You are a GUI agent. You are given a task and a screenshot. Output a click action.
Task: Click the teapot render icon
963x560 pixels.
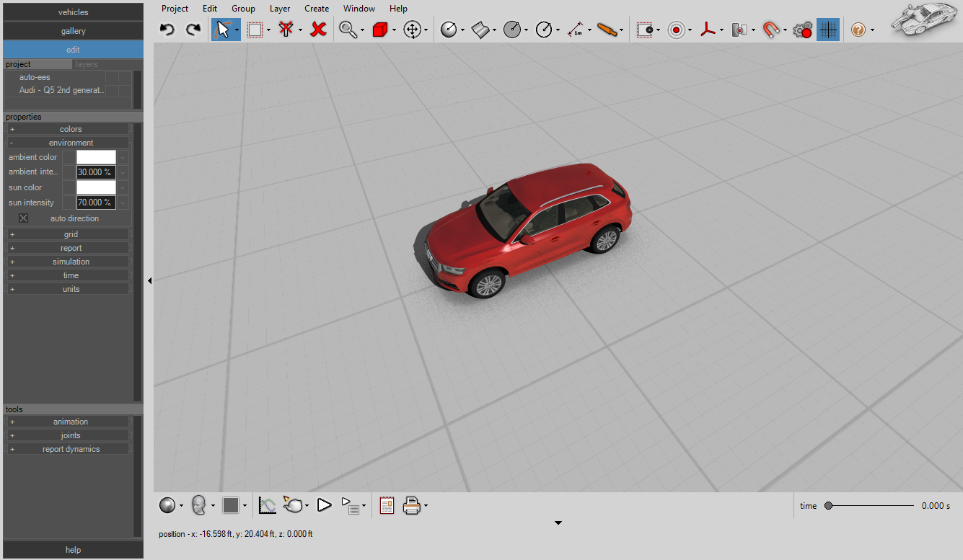pos(293,505)
